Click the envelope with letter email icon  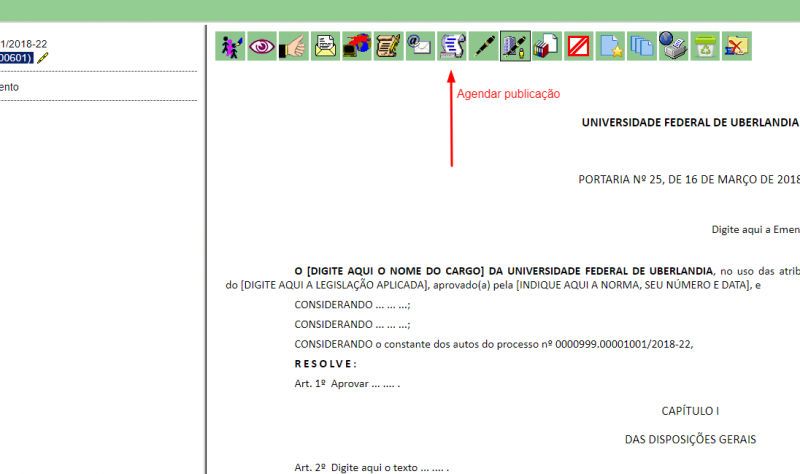click(x=325, y=45)
